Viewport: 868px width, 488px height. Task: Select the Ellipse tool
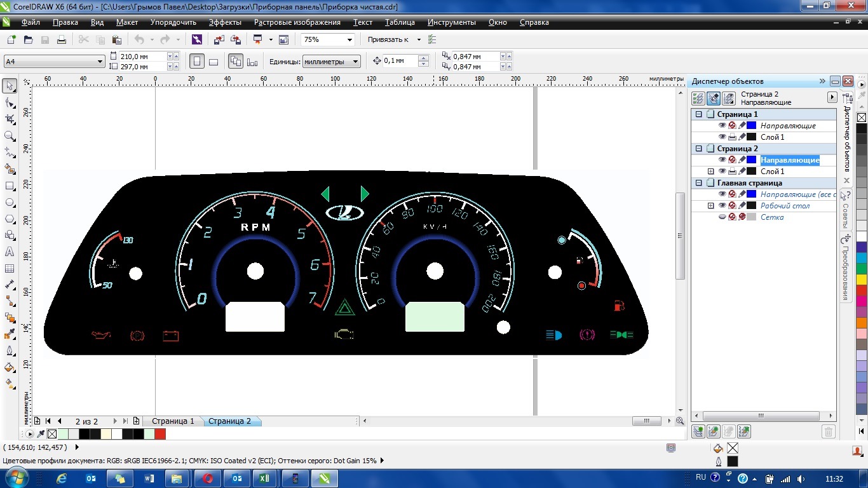click(x=10, y=202)
